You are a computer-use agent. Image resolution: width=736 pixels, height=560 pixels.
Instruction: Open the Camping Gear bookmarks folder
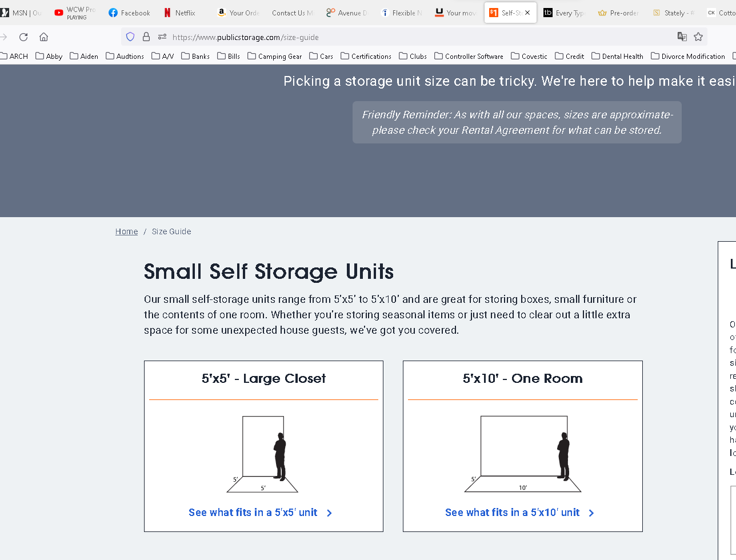275,56
